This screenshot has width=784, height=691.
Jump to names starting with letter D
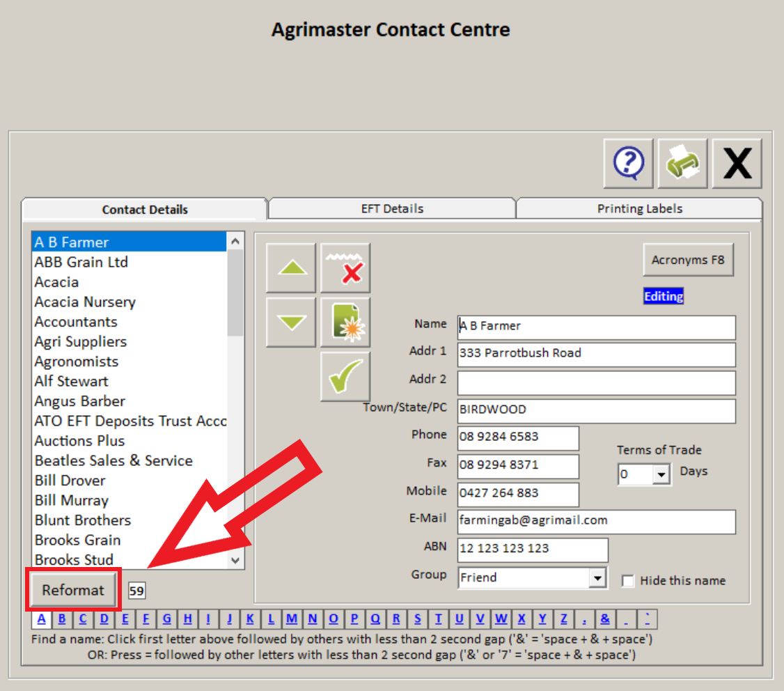(x=104, y=619)
